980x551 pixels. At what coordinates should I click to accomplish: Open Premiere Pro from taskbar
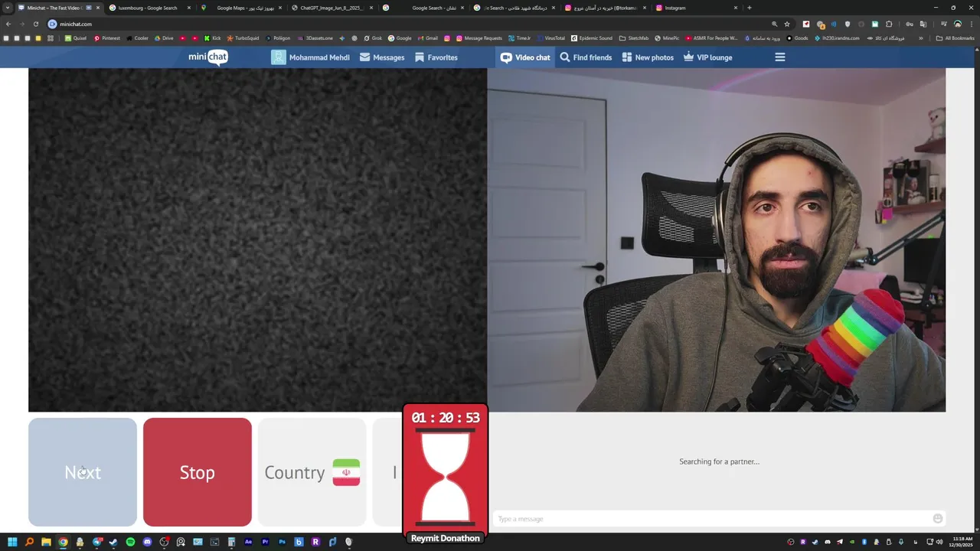[x=265, y=543]
